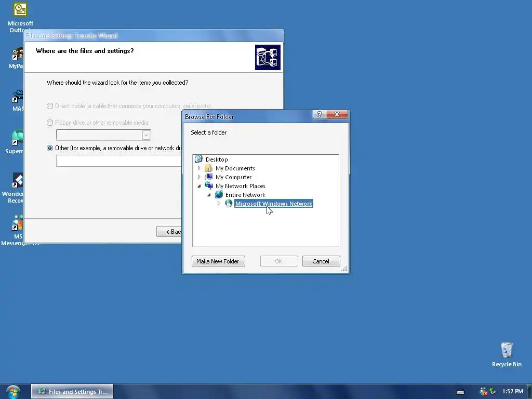Click the Microsoft Windows Network icon
Screen dimensions: 532x399
229,203
